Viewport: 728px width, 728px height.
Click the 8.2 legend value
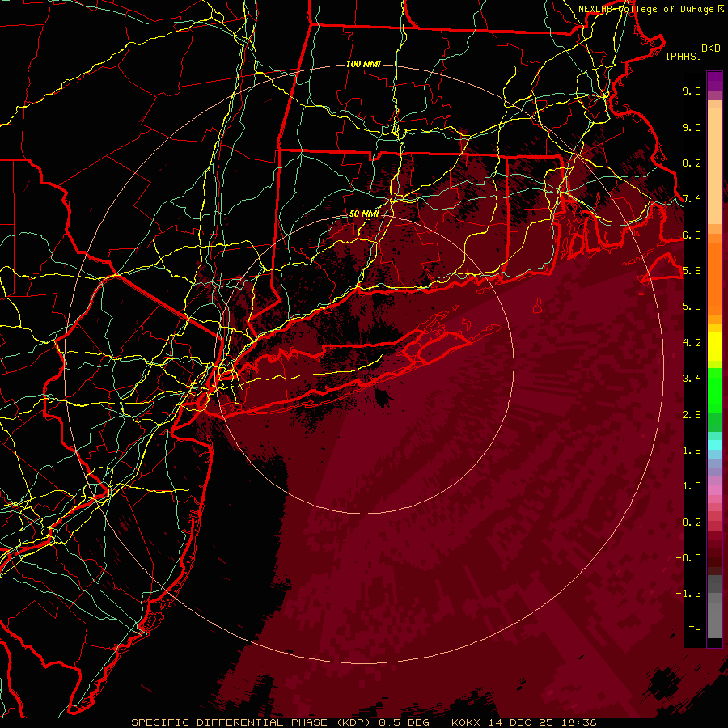pos(692,163)
